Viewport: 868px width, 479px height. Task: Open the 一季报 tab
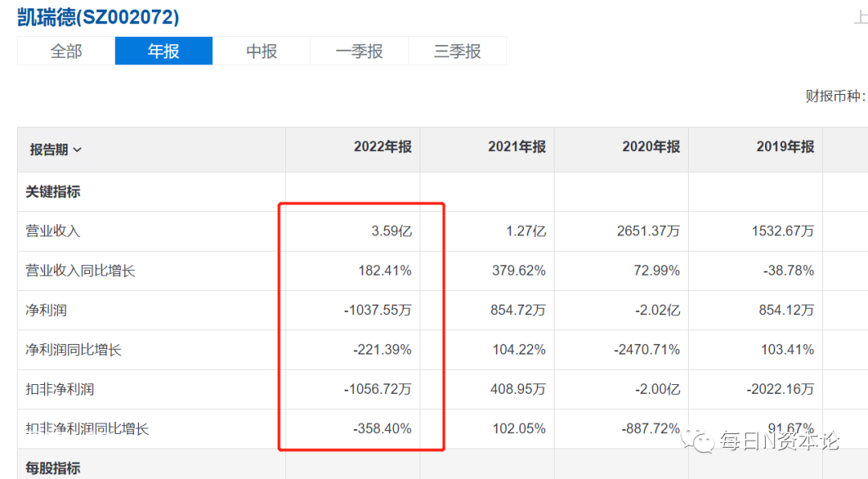click(359, 51)
